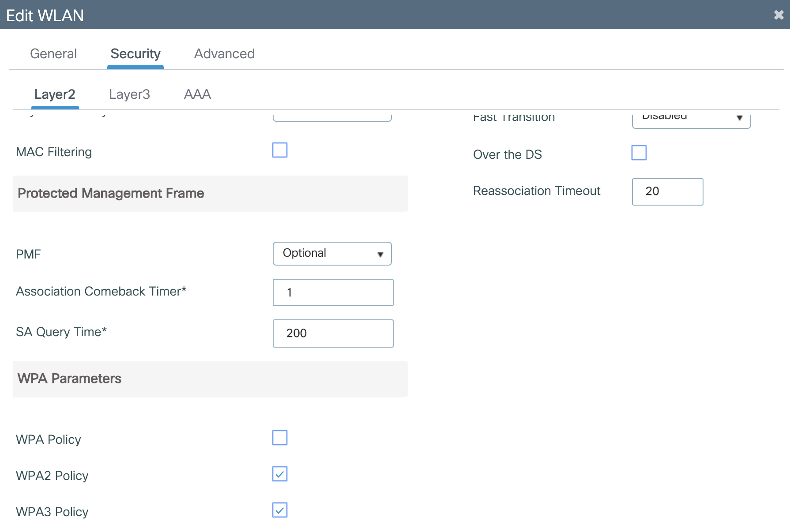Disable the WPA3 Policy checkbox
This screenshot has height=532, width=790.
click(280, 510)
